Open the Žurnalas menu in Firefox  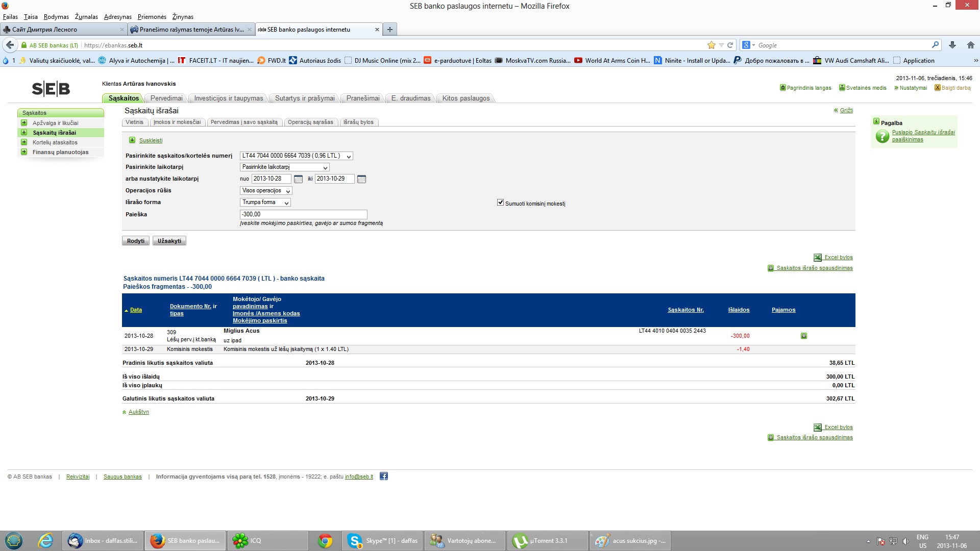[x=86, y=17]
